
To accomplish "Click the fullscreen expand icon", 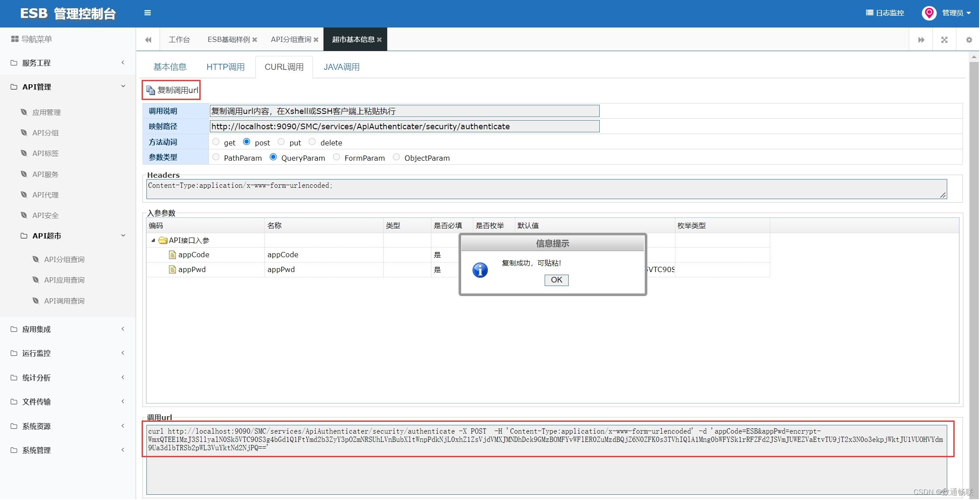I will click(944, 40).
